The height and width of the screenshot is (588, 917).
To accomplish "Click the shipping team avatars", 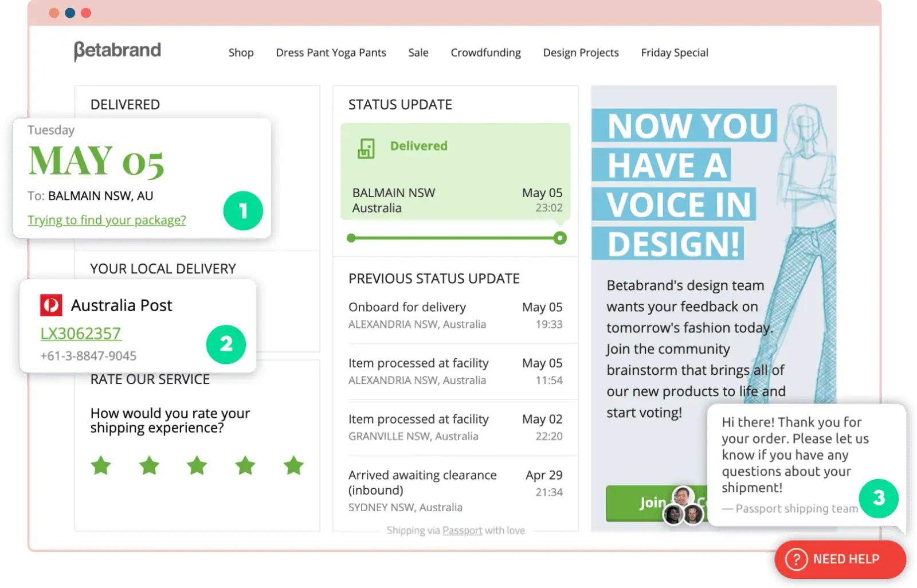I will [683, 505].
